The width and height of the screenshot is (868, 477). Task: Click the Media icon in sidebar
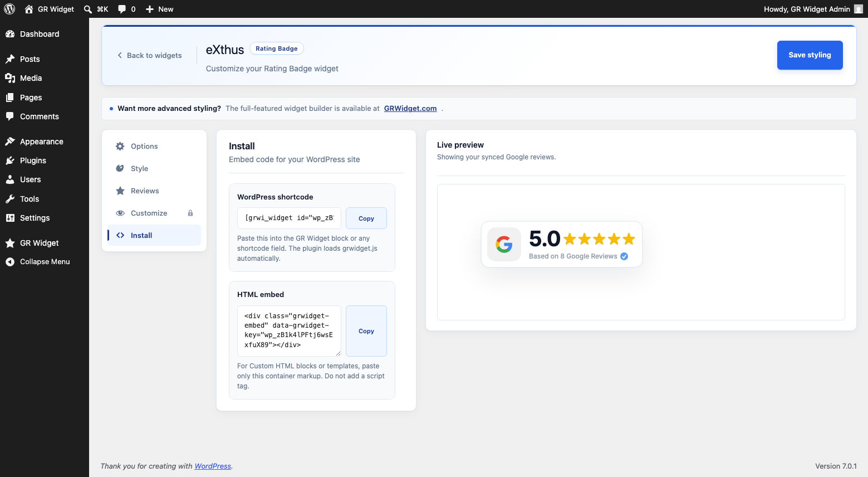click(10, 78)
